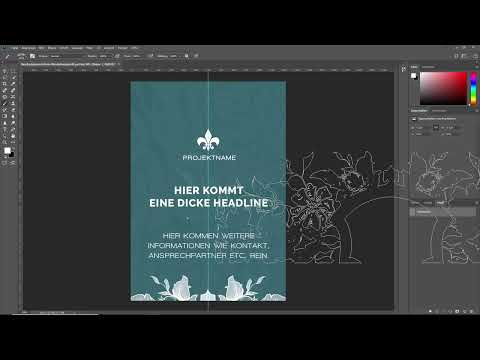
Task: Select the Eyedropper tool in the toolbar
Action: tap(13, 84)
